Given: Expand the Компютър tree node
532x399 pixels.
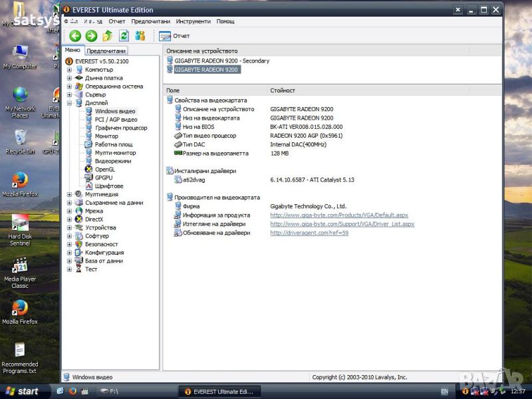Looking at the screenshot, I should 69,70.
